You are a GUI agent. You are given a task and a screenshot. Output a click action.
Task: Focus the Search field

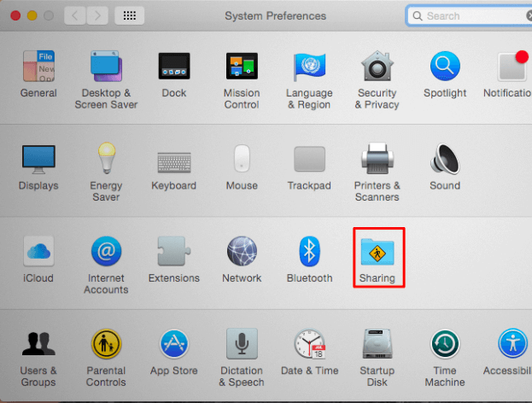pyautogui.click(x=469, y=15)
